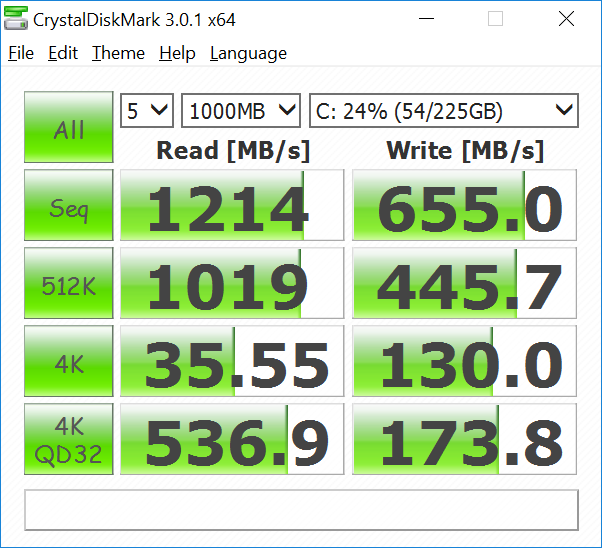
Task: Minimize the CrystalDiskMark window
Action: [426, 18]
